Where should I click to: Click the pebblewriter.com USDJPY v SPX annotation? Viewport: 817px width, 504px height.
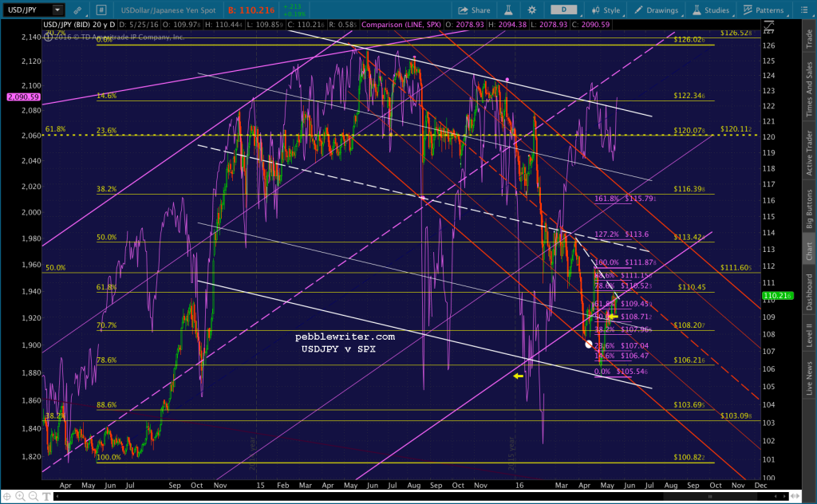click(x=345, y=343)
